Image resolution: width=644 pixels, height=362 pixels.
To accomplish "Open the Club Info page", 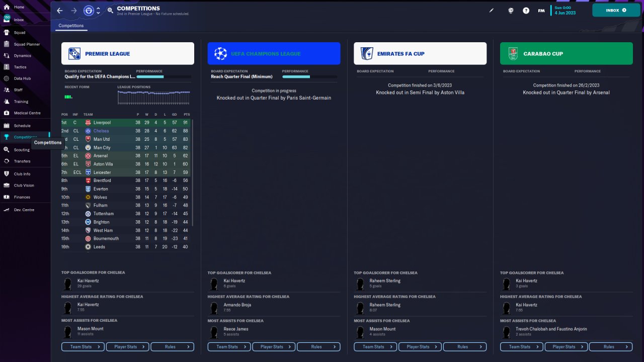I will pos(22,174).
